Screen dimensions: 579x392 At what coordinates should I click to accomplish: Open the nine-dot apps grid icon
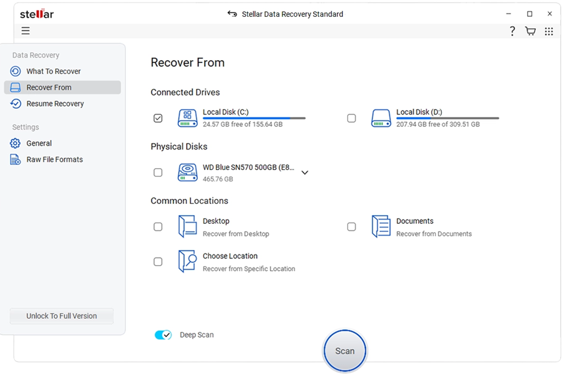pos(549,31)
